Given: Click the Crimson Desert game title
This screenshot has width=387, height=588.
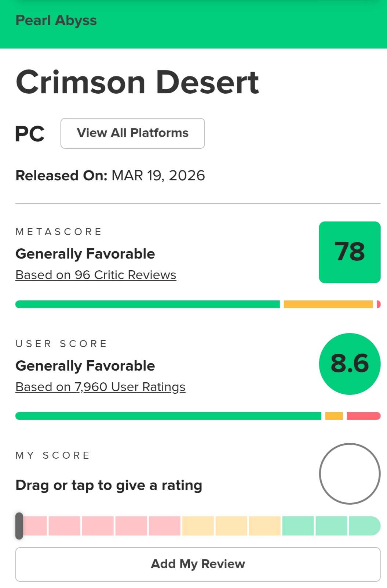Looking at the screenshot, I should (137, 82).
